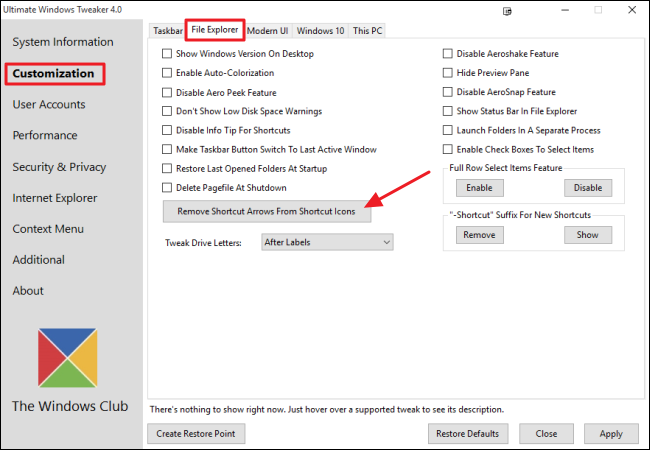Select Additional in the sidebar
The height and width of the screenshot is (450, 650).
(x=39, y=260)
